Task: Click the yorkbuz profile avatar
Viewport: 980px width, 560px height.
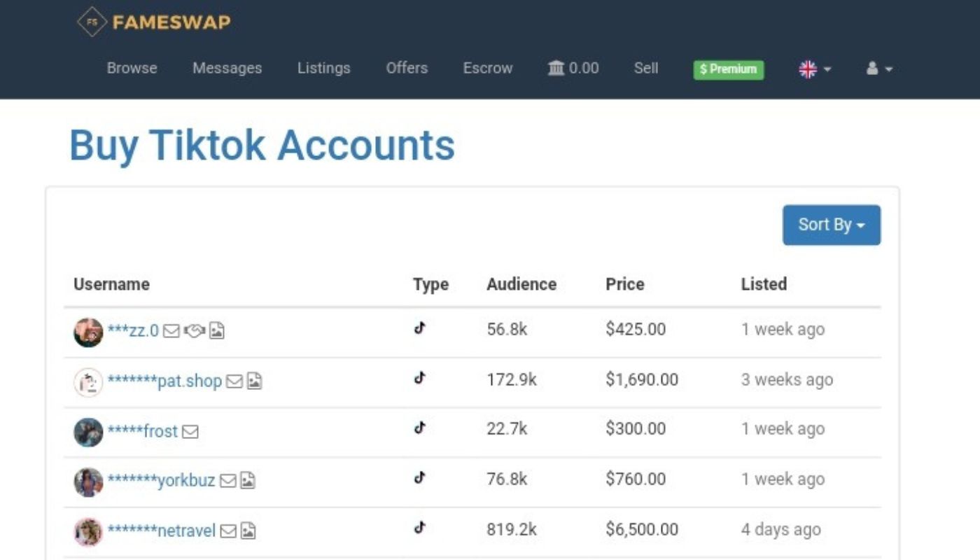Action: [x=88, y=482]
